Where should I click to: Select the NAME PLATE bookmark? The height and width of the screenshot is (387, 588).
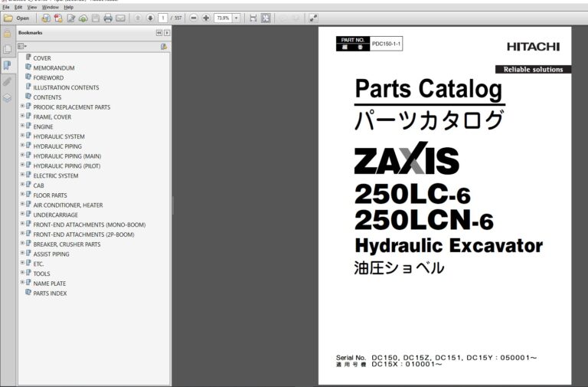[50, 284]
